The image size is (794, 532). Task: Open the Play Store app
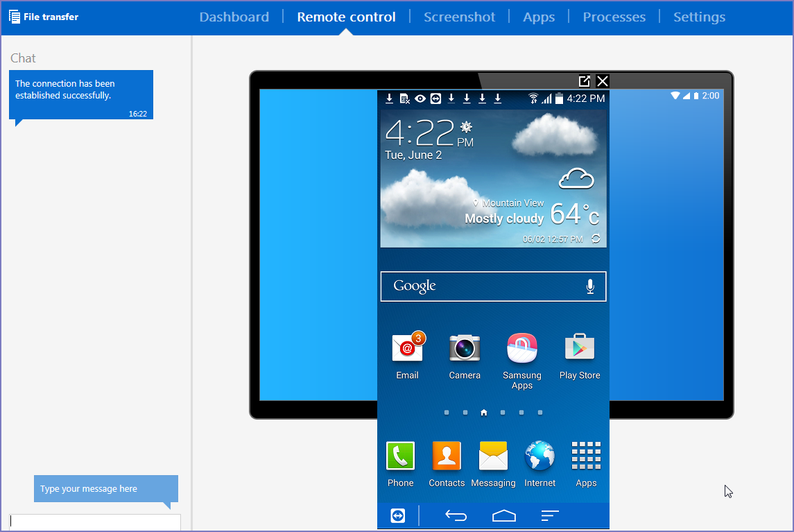pos(580,349)
